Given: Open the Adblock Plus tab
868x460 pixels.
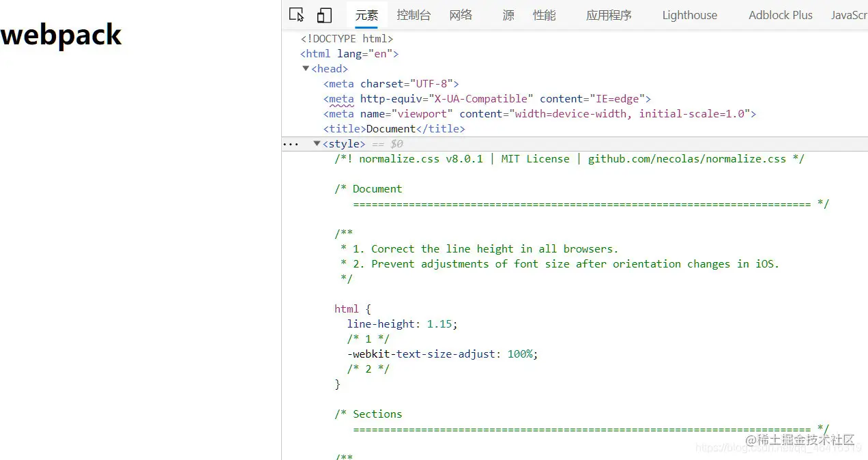Looking at the screenshot, I should point(781,15).
